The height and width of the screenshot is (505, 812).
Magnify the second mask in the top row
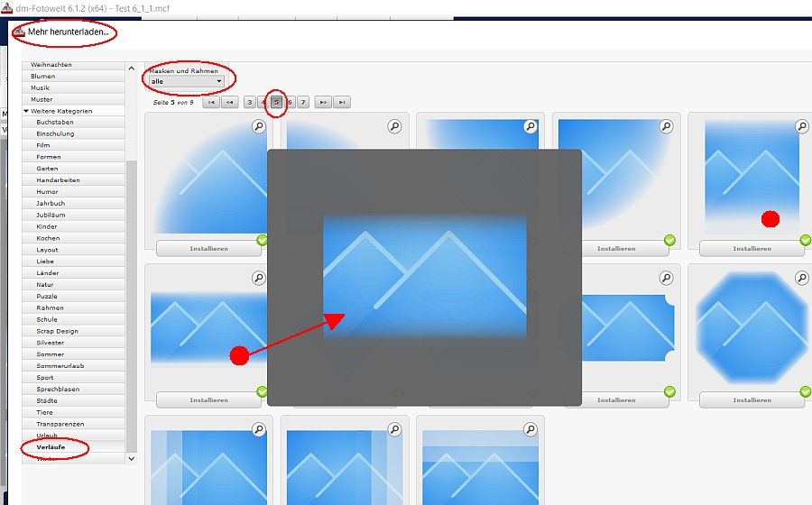click(x=394, y=126)
